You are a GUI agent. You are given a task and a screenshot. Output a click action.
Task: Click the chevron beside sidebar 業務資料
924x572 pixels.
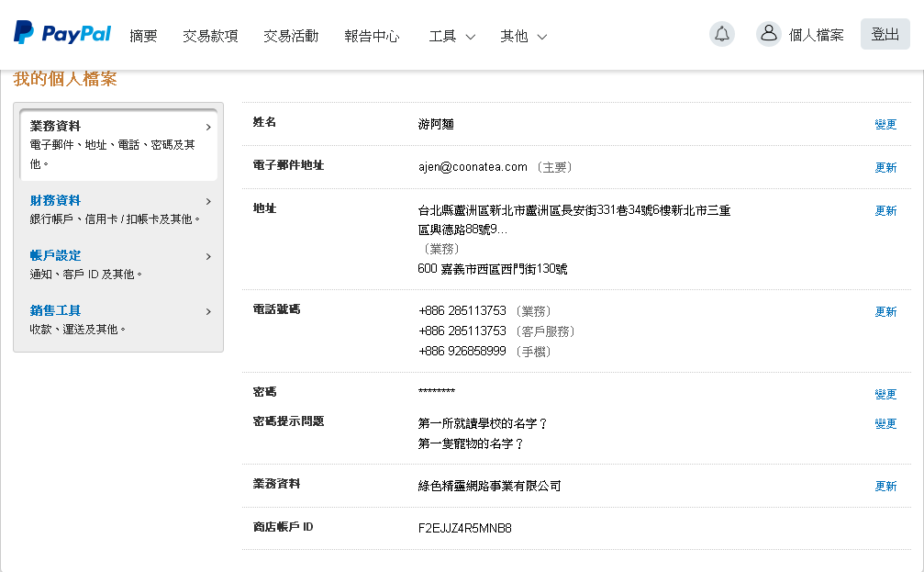click(208, 127)
